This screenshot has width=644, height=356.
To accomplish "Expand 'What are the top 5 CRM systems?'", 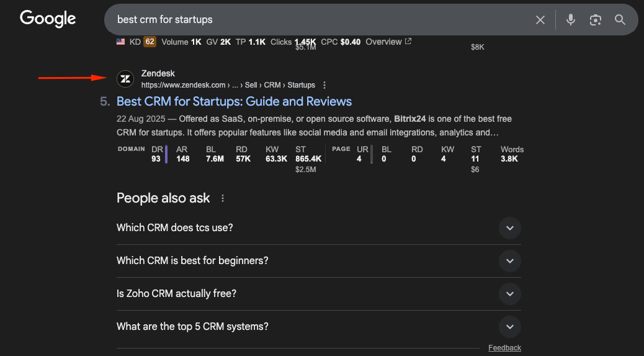I will 509,327.
